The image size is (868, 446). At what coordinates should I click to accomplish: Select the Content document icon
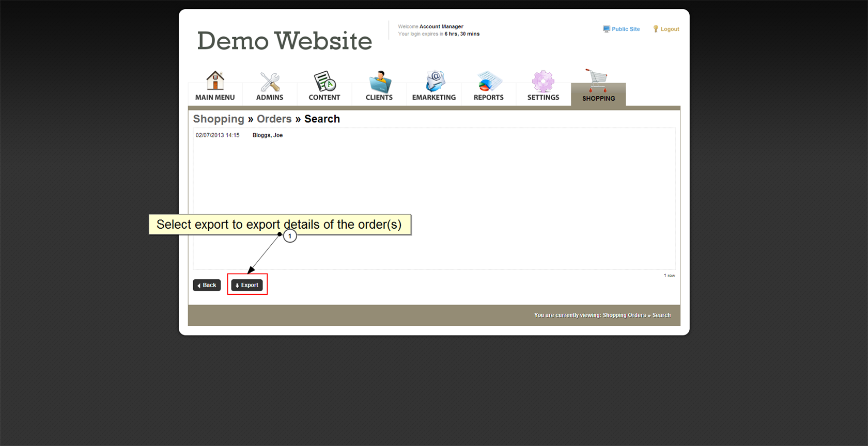click(324, 82)
